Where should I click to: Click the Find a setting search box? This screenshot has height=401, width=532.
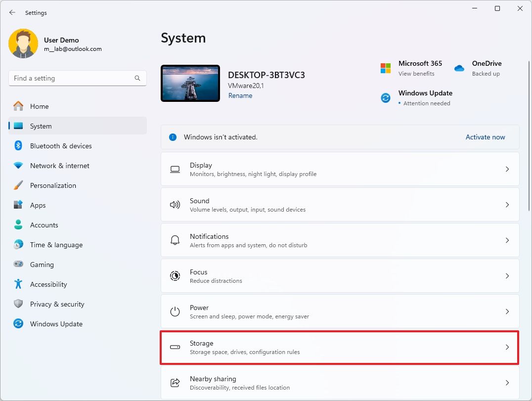tap(72, 78)
